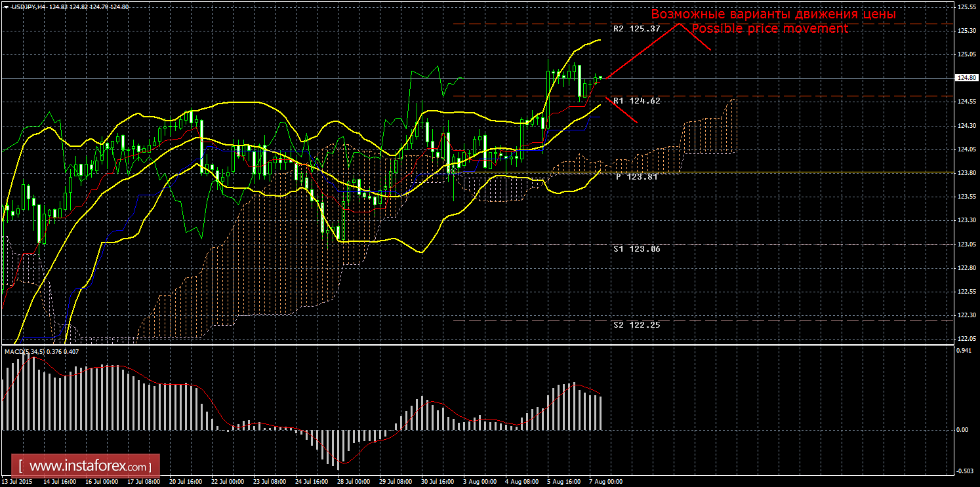
Task: Click the small triangle beside USDJPY,H4 title
Action: 6,7
